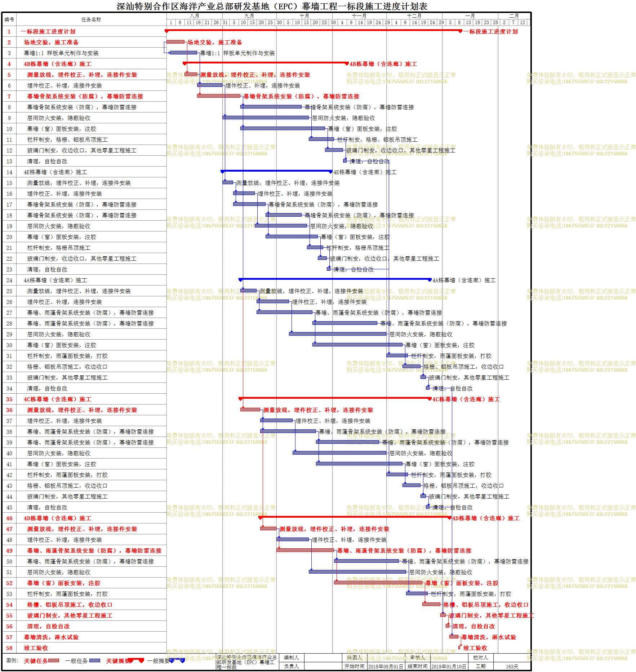636x672 pixels.
Task: Click the blue summary bar for 4A栋幕墙（含连廊）施工
Action: click(335, 279)
